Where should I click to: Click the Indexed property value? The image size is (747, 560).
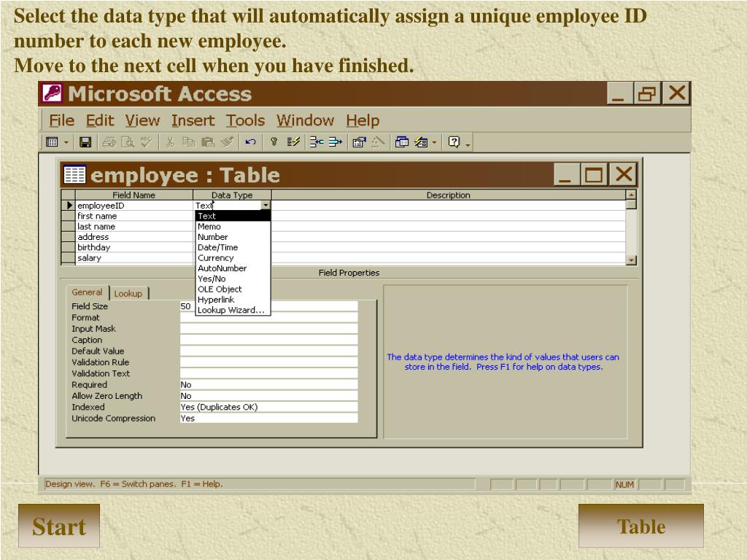[268, 407]
